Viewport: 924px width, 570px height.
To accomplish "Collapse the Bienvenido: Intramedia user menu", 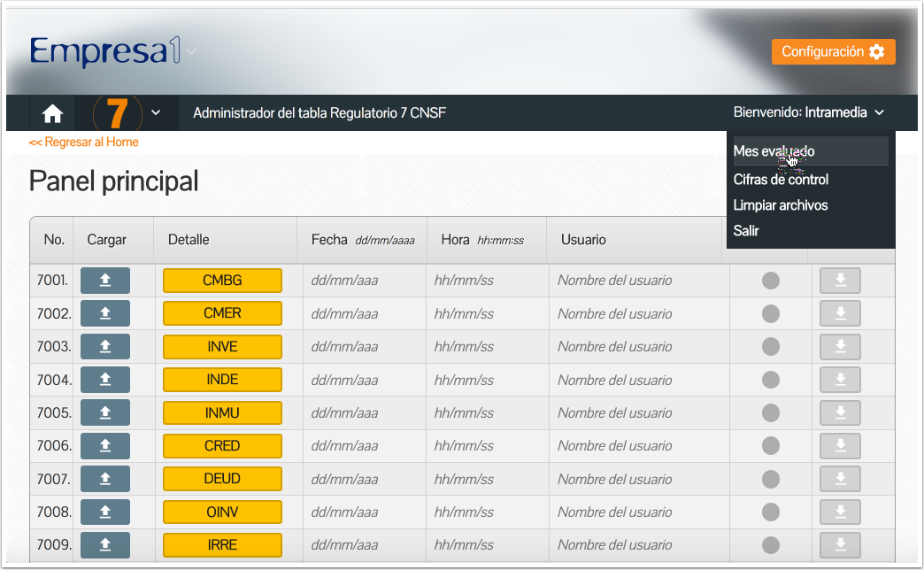I will (808, 112).
